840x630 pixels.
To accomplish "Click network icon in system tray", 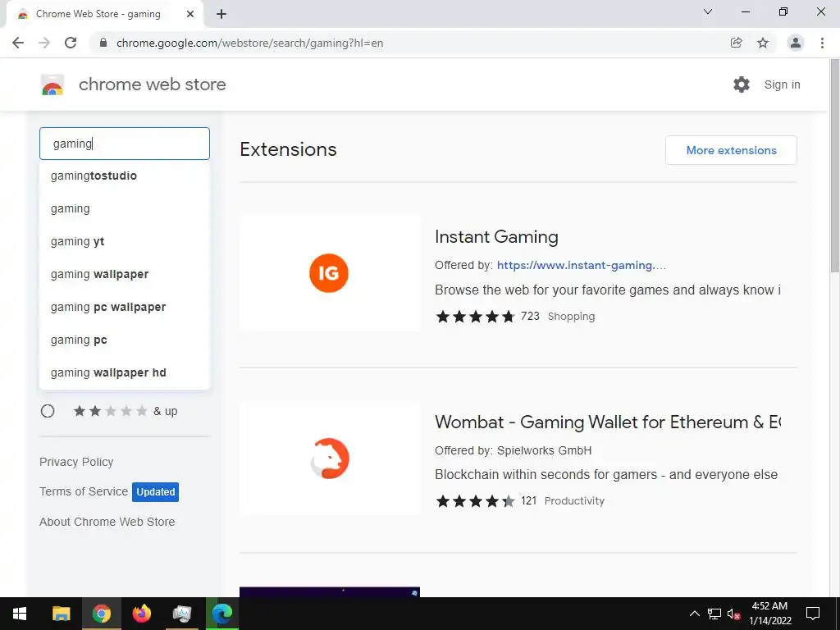I will click(714, 614).
